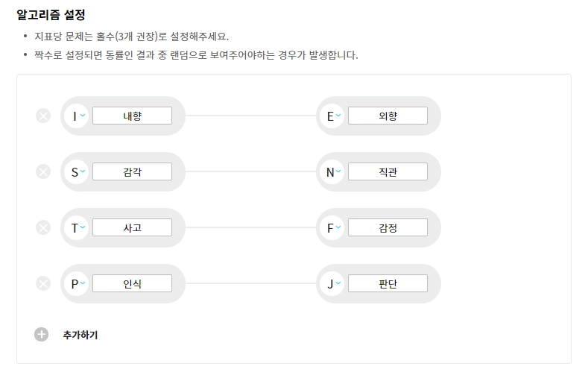Open the F letter dropdown
This screenshot has height=378, width=588.
coord(332,227)
